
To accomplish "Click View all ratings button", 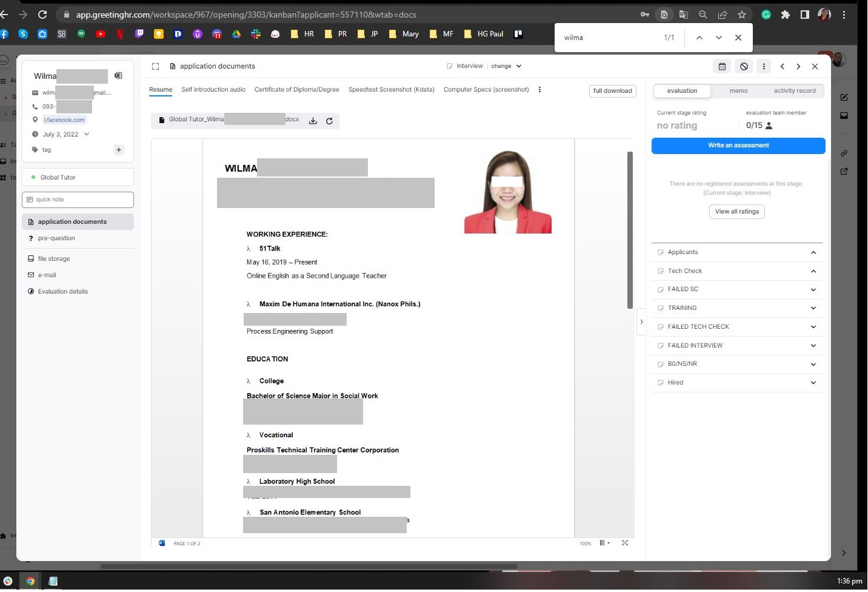I will 736,212.
